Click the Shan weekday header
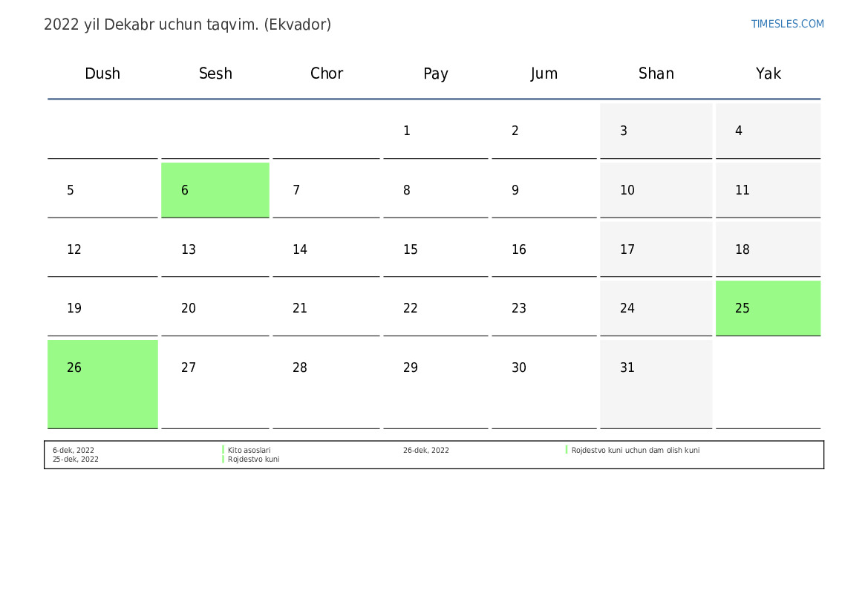Image resolution: width=868 pixels, height=614 pixels. tap(656, 74)
